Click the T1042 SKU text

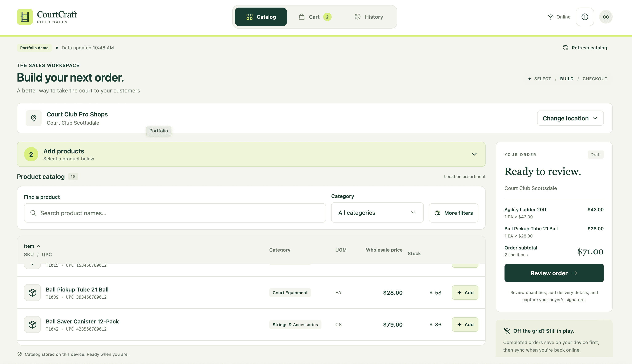[52, 329]
